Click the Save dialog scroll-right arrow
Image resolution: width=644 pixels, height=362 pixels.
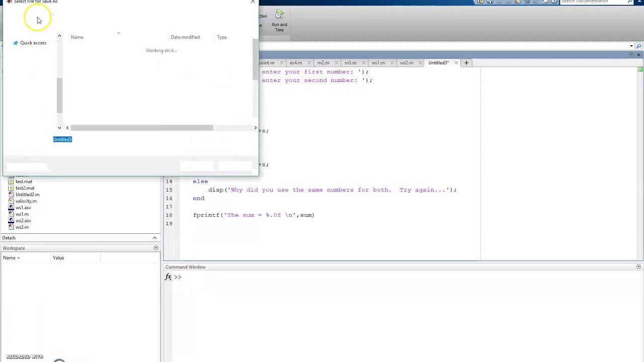click(255, 128)
